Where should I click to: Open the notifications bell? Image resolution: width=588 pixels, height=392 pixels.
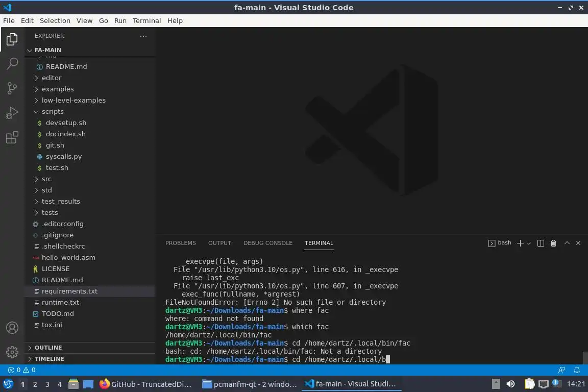pos(577,370)
